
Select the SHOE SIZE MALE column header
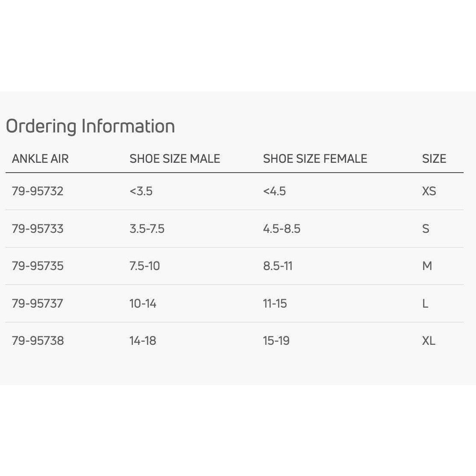click(175, 159)
